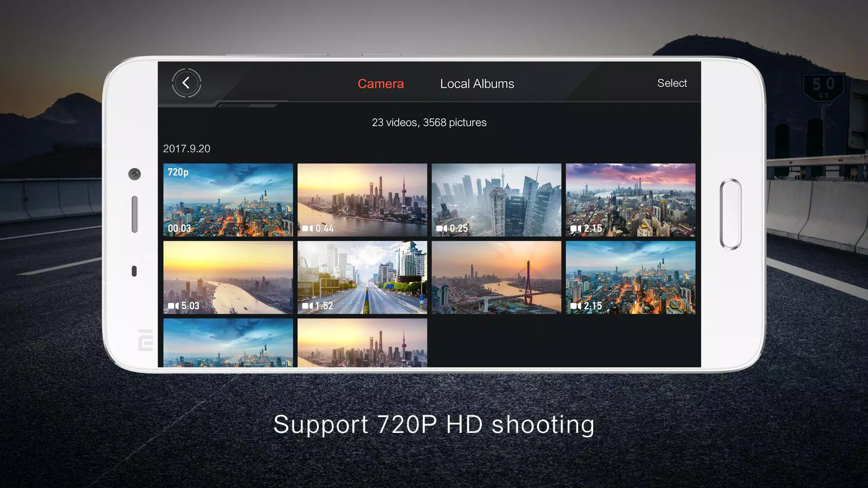Tap the circular back arrow icon
The width and height of the screenshot is (868, 488).
point(186,83)
